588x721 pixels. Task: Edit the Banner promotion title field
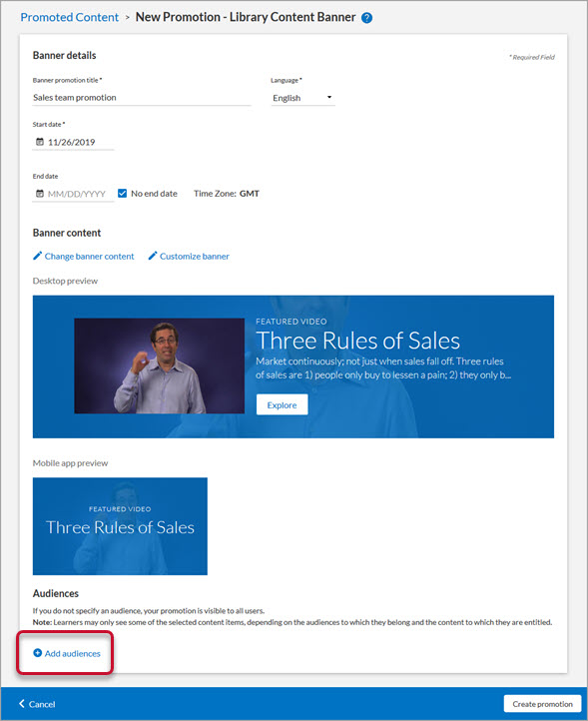142,98
